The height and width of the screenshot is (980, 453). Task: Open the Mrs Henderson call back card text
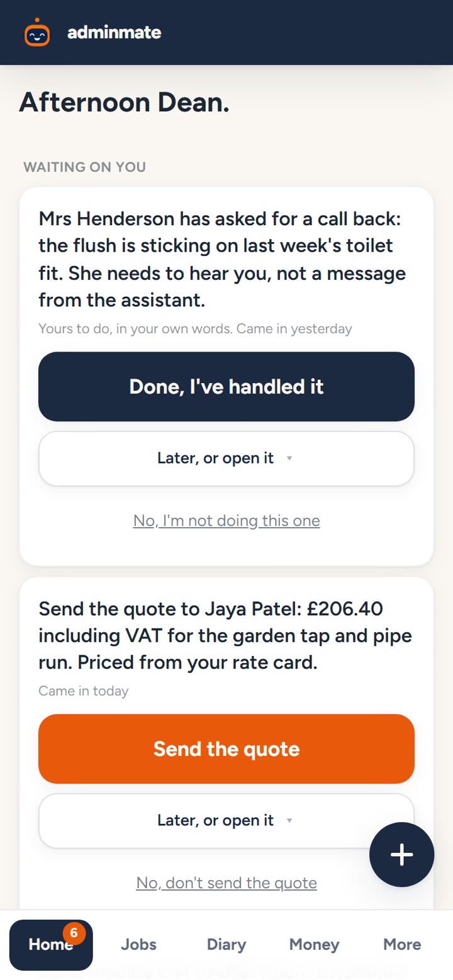coord(222,260)
